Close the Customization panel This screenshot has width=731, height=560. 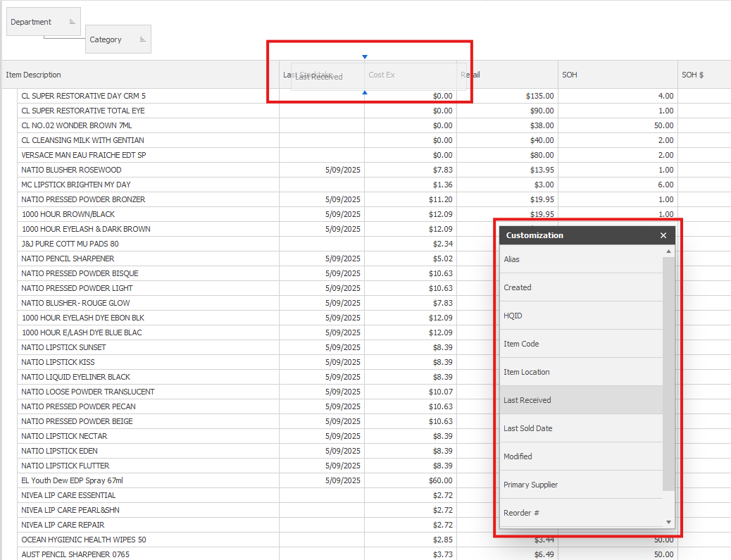point(663,236)
